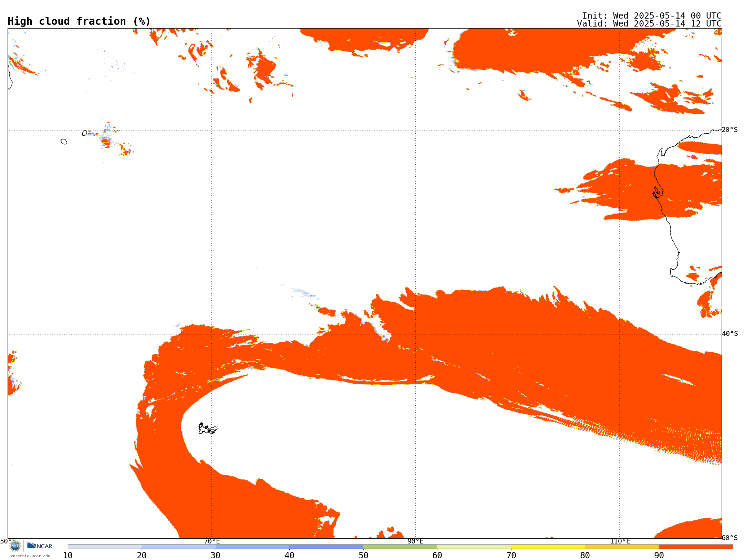
Task: Click the 90°E longitude label
Action: tap(415, 541)
